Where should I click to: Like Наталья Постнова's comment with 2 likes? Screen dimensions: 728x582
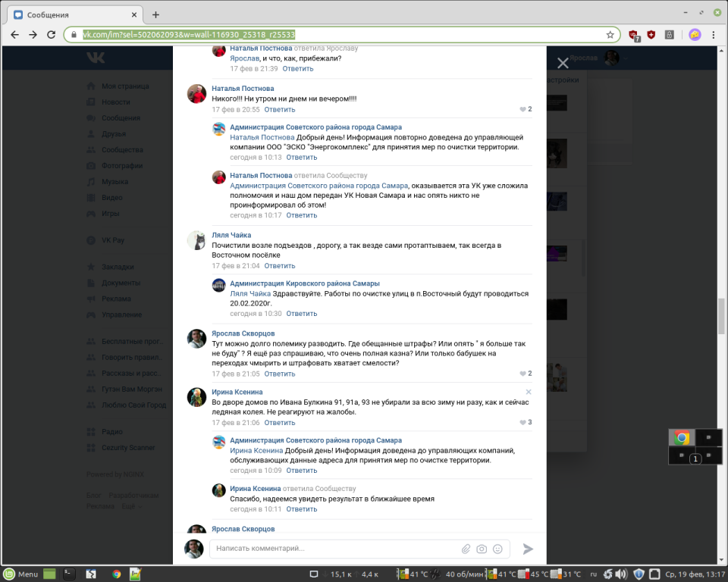(x=525, y=109)
